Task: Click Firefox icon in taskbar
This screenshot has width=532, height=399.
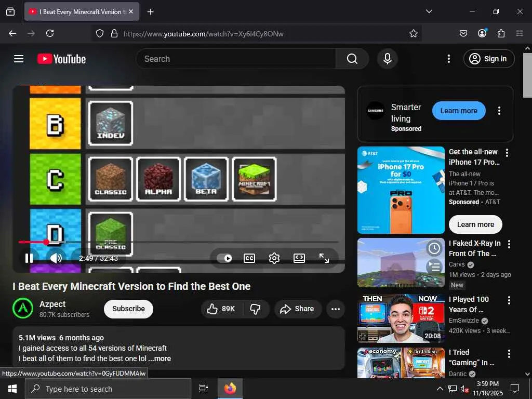Action: click(x=230, y=389)
